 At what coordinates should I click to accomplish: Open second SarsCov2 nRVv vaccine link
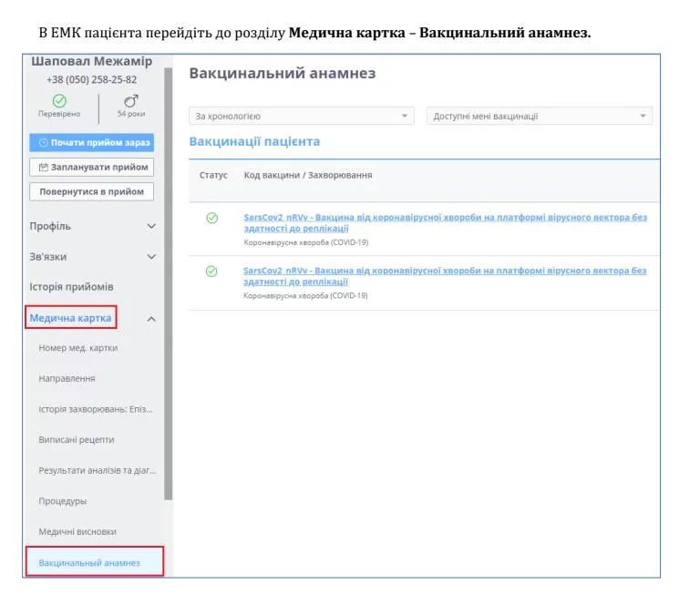coord(445,271)
